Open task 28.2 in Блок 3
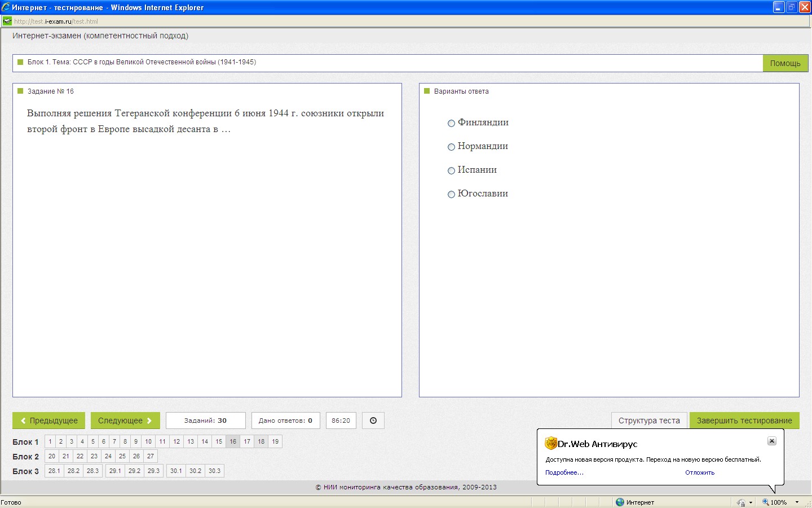The height and width of the screenshot is (508, 812). tap(73, 471)
